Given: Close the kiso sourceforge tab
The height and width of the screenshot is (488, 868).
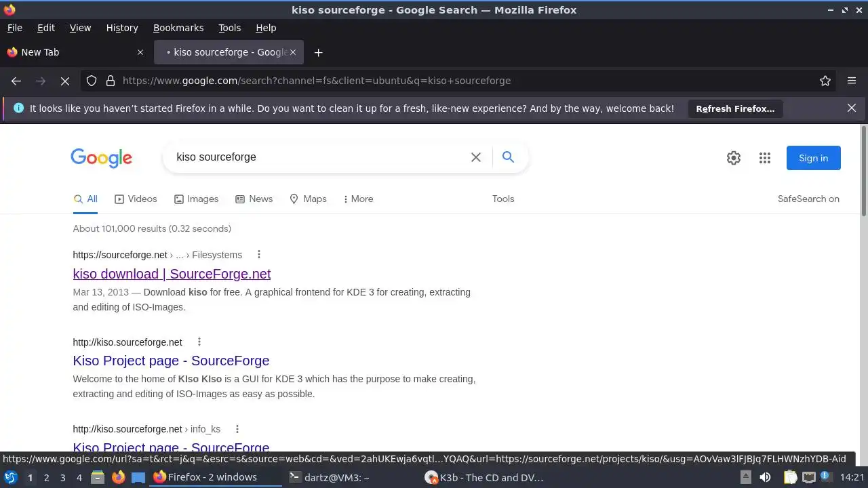Looking at the screenshot, I should [293, 52].
